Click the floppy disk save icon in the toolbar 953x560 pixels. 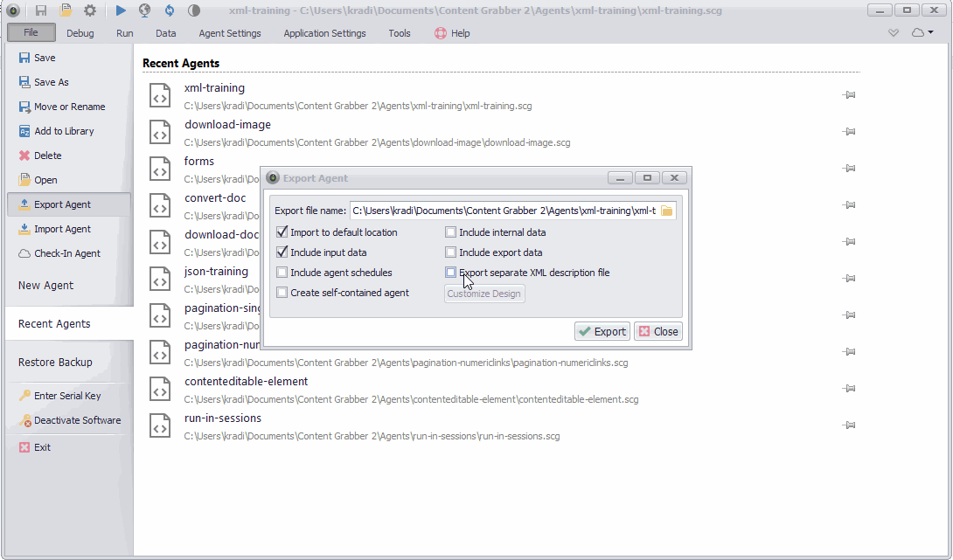pyautogui.click(x=41, y=10)
